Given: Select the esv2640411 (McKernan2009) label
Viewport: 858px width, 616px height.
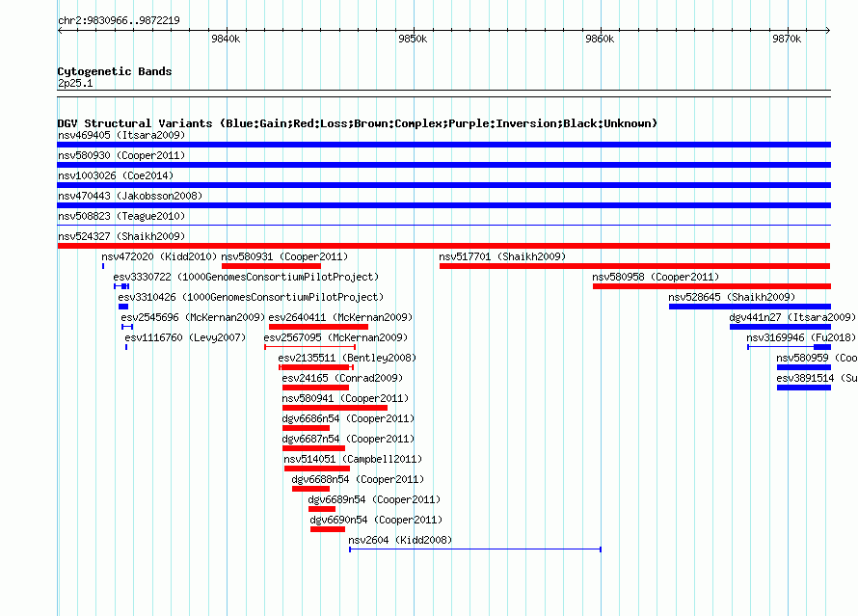Looking at the screenshot, I should [340, 317].
